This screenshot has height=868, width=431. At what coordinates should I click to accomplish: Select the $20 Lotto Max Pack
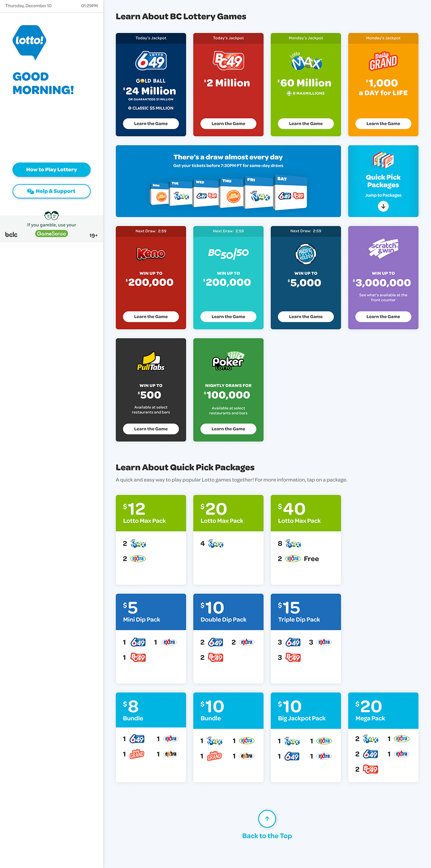pos(228,540)
